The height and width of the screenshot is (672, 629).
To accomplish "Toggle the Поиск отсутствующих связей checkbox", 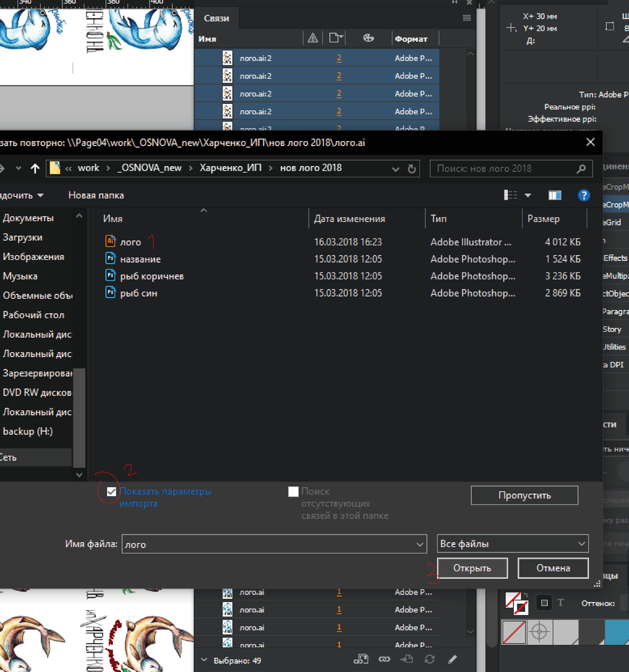I will click(x=293, y=492).
